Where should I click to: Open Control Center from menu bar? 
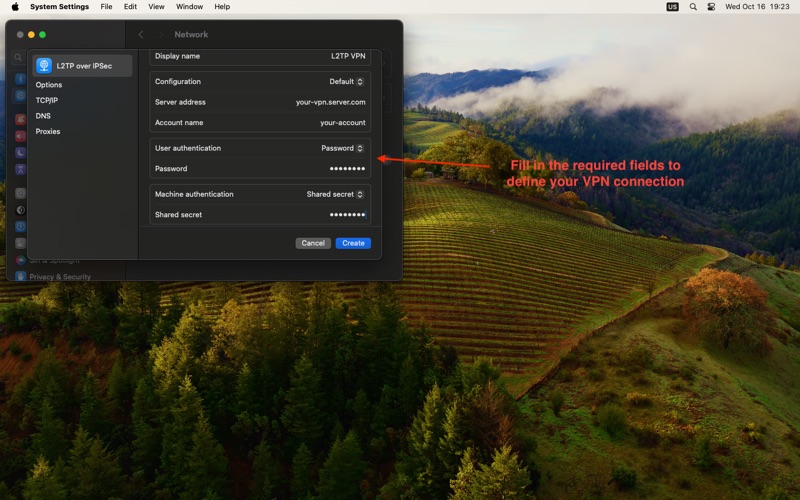[x=711, y=7]
